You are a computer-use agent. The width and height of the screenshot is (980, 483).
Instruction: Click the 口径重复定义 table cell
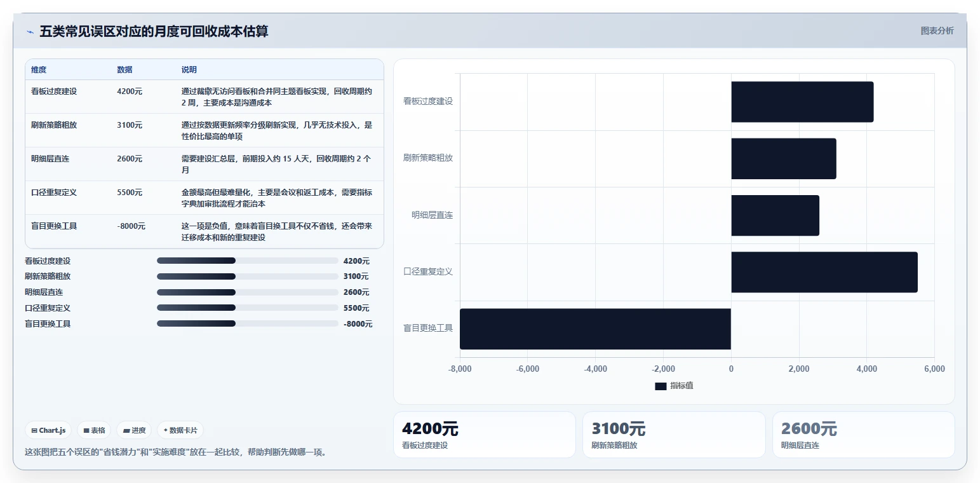pos(54,193)
